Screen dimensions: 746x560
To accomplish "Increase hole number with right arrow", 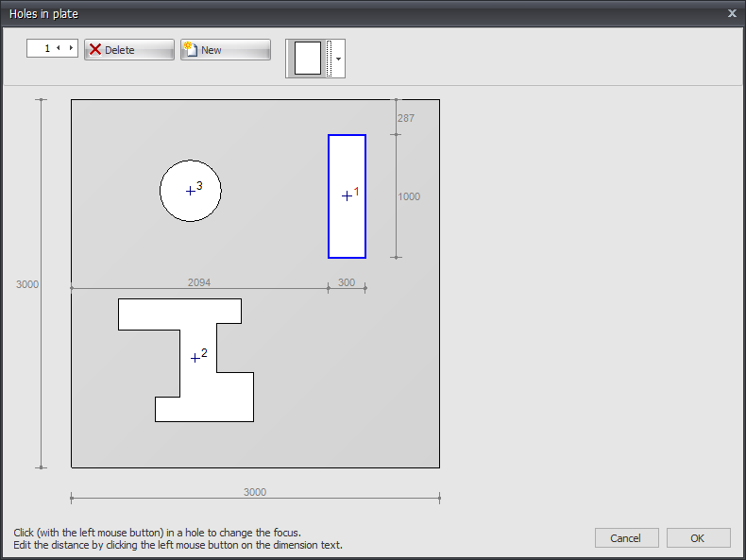I will point(71,48).
